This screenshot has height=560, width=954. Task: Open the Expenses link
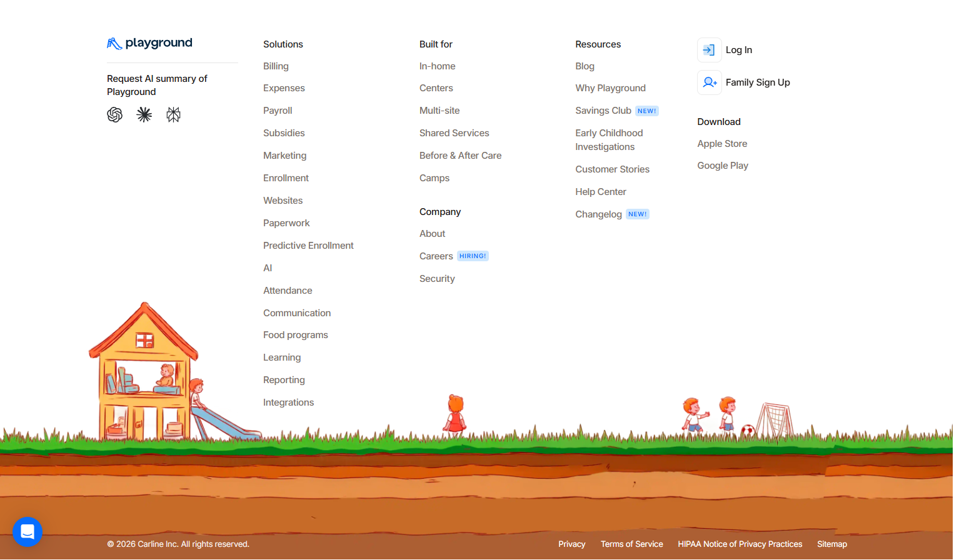click(x=284, y=88)
